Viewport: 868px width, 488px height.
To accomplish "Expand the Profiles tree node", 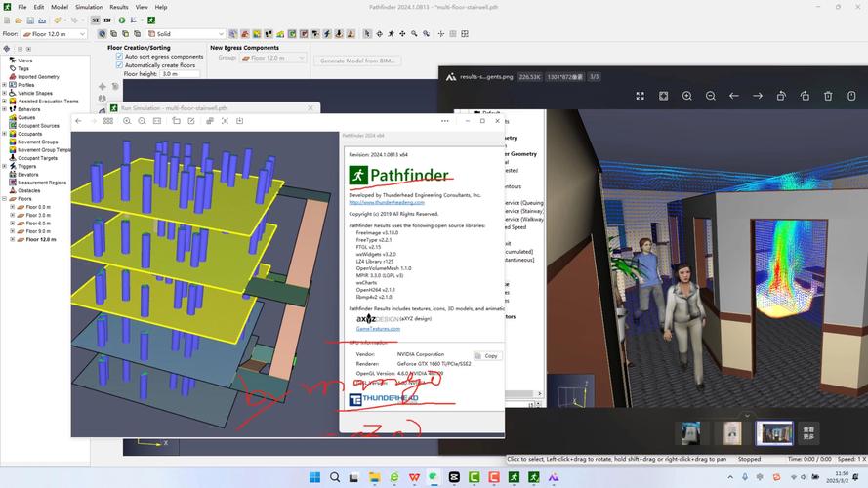I will tap(5, 85).
